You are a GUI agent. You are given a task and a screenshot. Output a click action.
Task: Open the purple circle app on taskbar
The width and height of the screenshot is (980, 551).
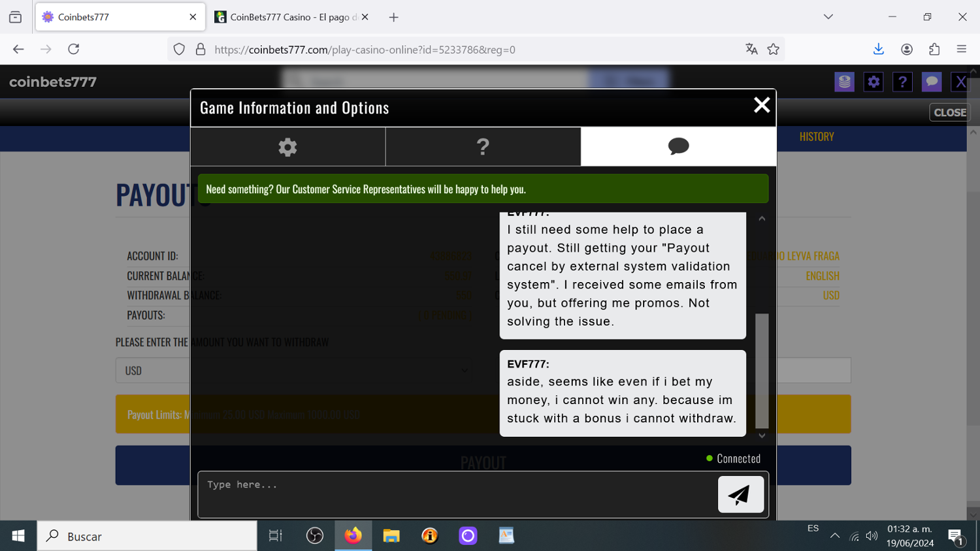tap(468, 536)
